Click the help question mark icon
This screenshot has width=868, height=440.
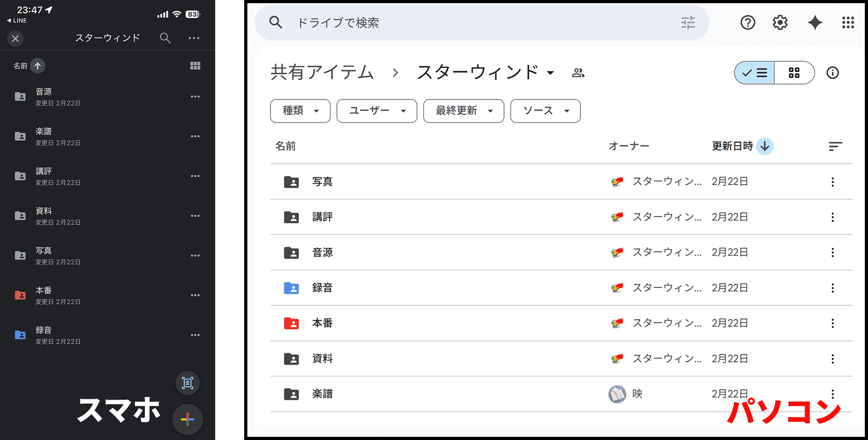pos(747,23)
